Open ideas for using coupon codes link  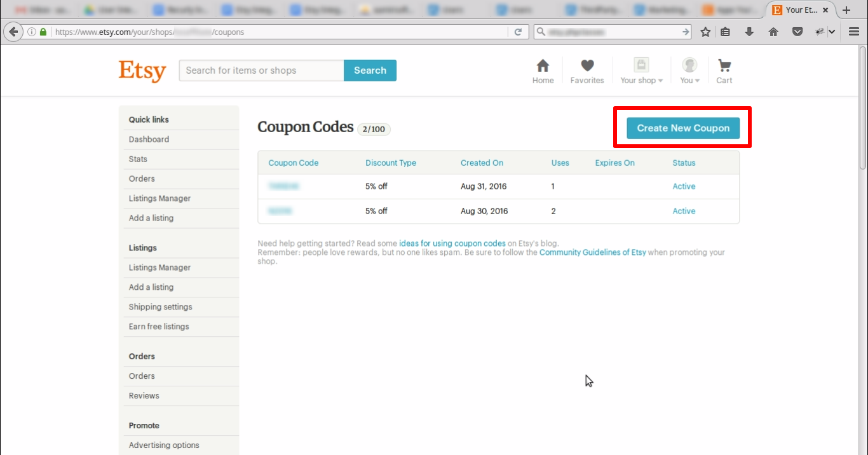452,243
